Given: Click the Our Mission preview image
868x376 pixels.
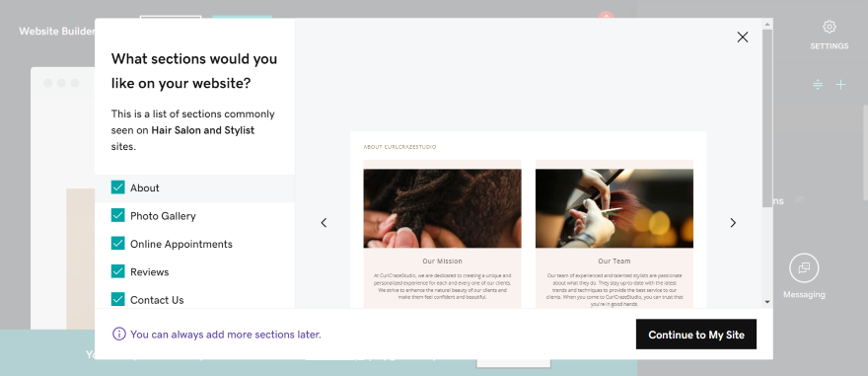Looking at the screenshot, I should point(442,208).
